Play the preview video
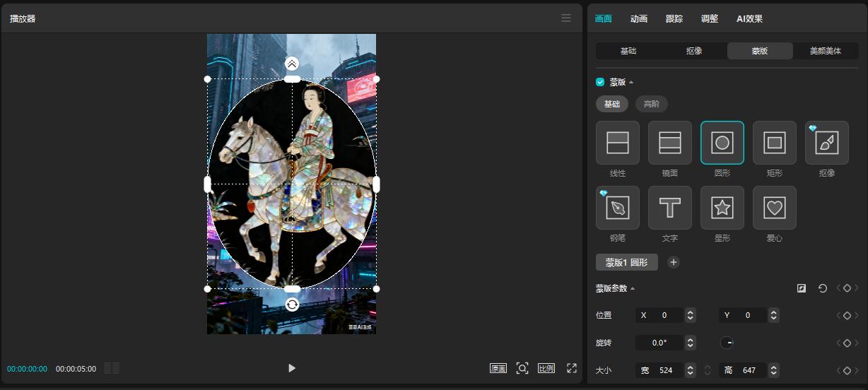Viewport: 868px width, 390px height. [x=292, y=368]
